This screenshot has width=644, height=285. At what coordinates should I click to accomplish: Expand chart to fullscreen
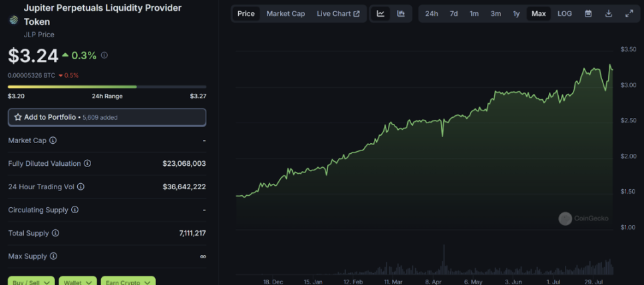point(629,13)
